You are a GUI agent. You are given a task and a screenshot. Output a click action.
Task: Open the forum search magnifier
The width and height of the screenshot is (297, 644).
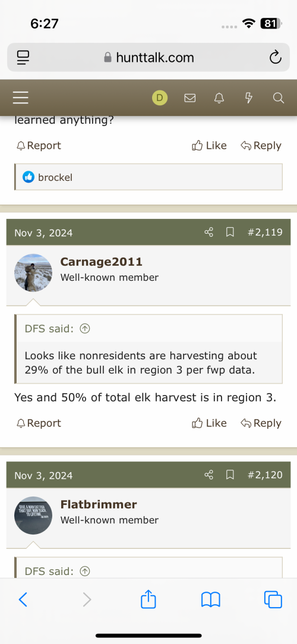(278, 98)
